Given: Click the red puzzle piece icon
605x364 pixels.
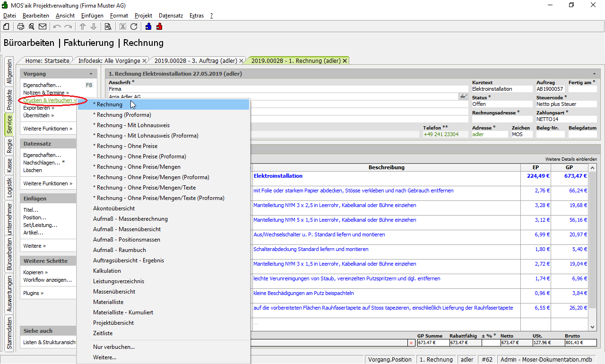Looking at the screenshot, I should 159,26.
